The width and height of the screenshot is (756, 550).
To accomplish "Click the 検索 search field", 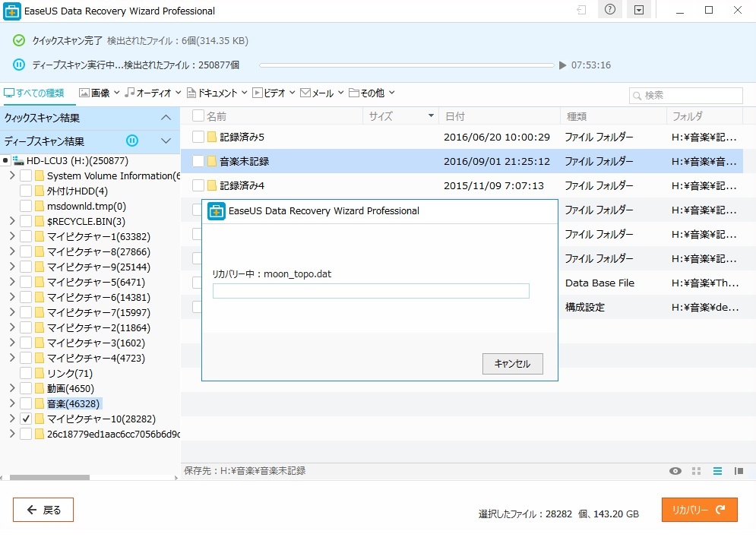I will pyautogui.click(x=685, y=96).
